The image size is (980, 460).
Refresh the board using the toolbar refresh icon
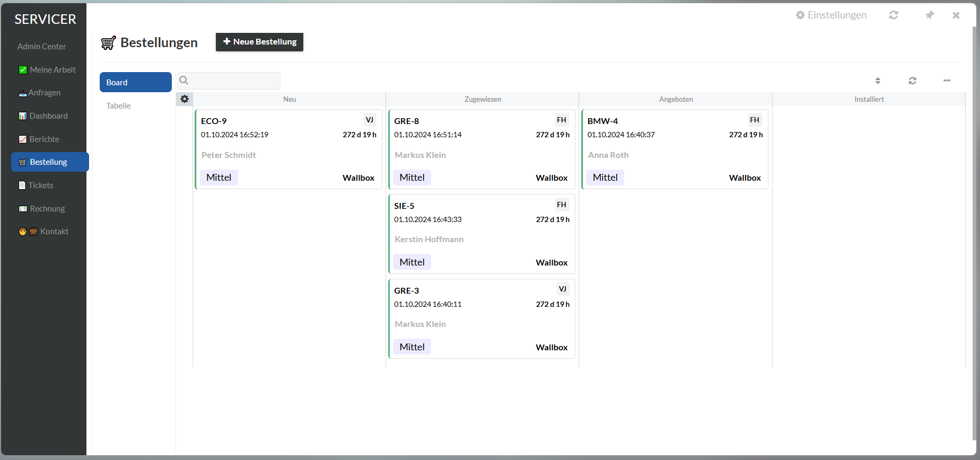point(912,81)
